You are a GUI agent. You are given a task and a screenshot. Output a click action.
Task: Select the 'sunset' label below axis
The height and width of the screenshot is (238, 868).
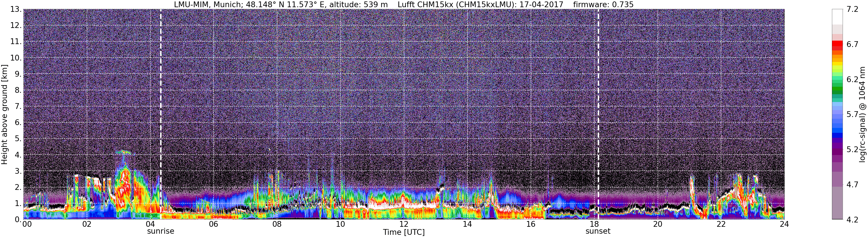click(598, 231)
